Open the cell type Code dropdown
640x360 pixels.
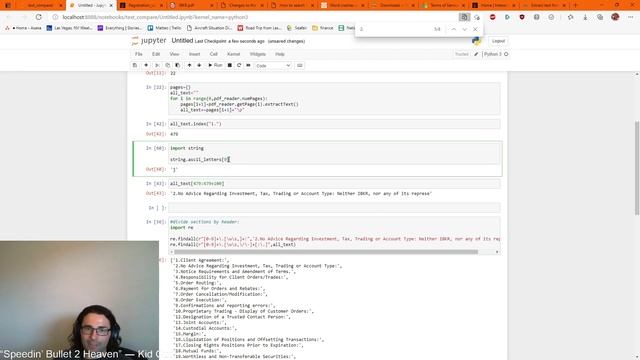coord(273,65)
